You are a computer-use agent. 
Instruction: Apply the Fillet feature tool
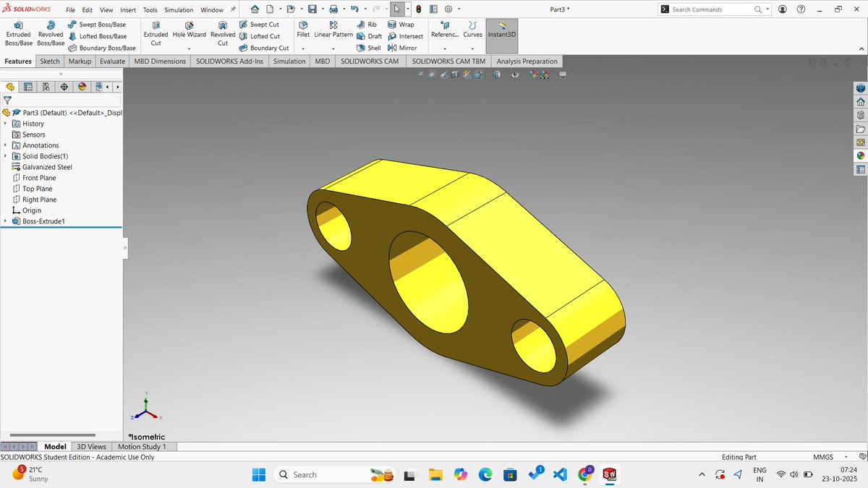tap(303, 29)
